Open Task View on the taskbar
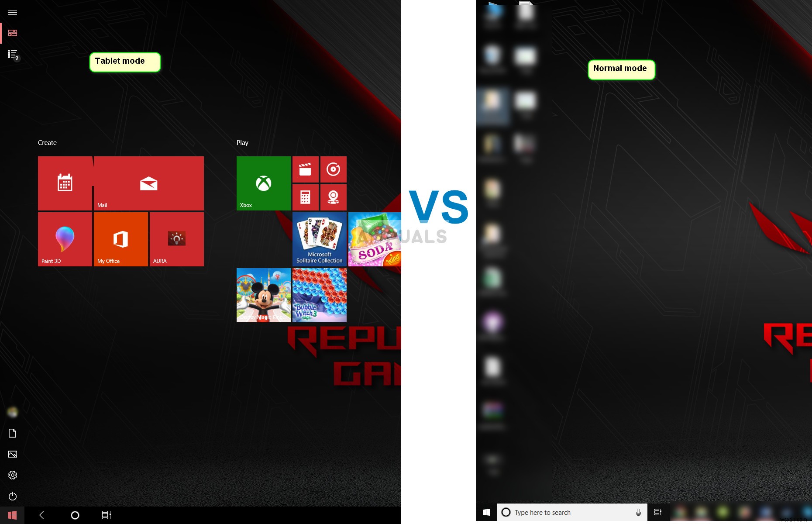This screenshot has width=812, height=524. pyautogui.click(x=106, y=515)
